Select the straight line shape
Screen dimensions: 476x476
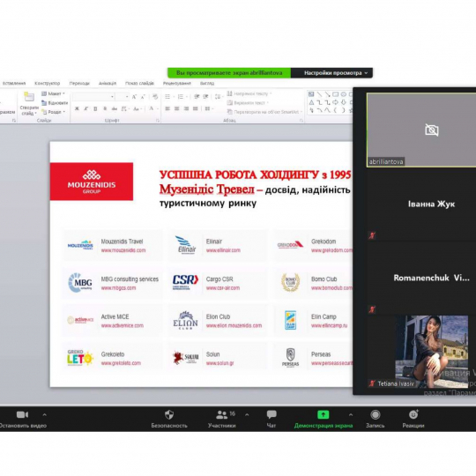click(319, 94)
